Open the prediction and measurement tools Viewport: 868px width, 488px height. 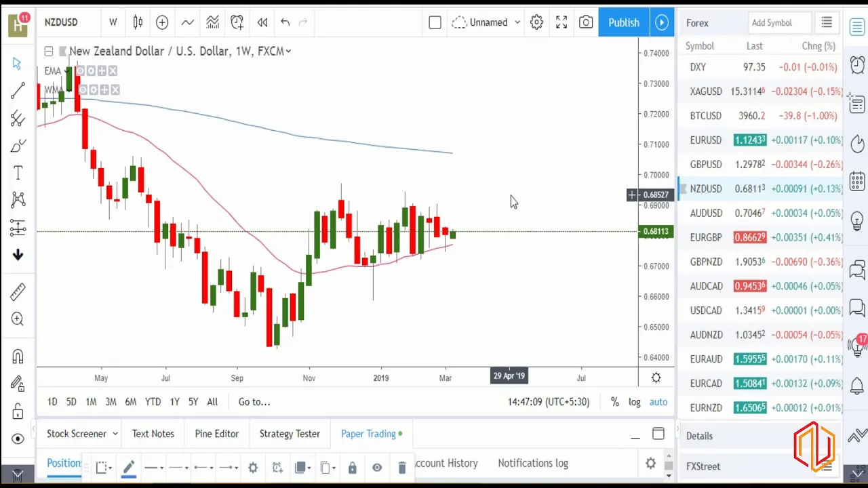pyautogui.click(x=18, y=228)
